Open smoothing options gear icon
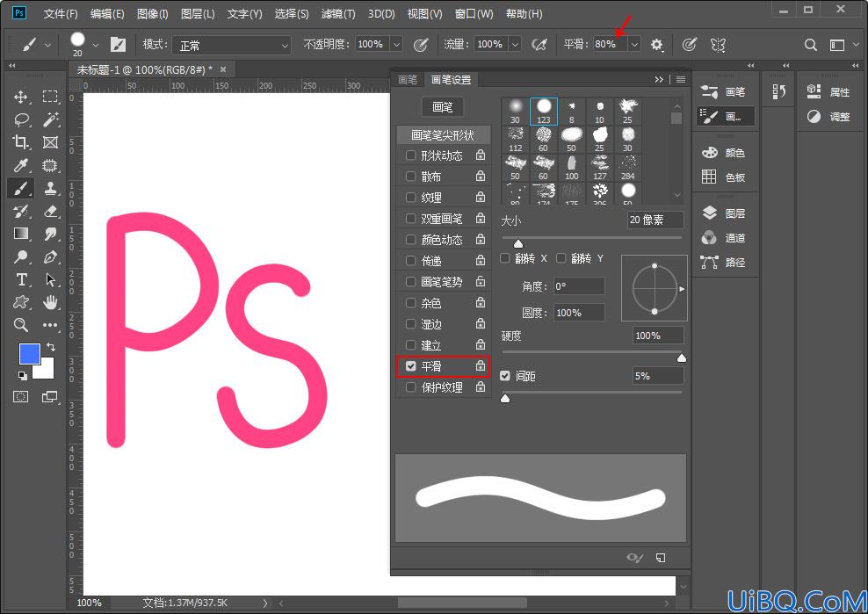868x614 pixels. pyautogui.click(x=656, y=45)
